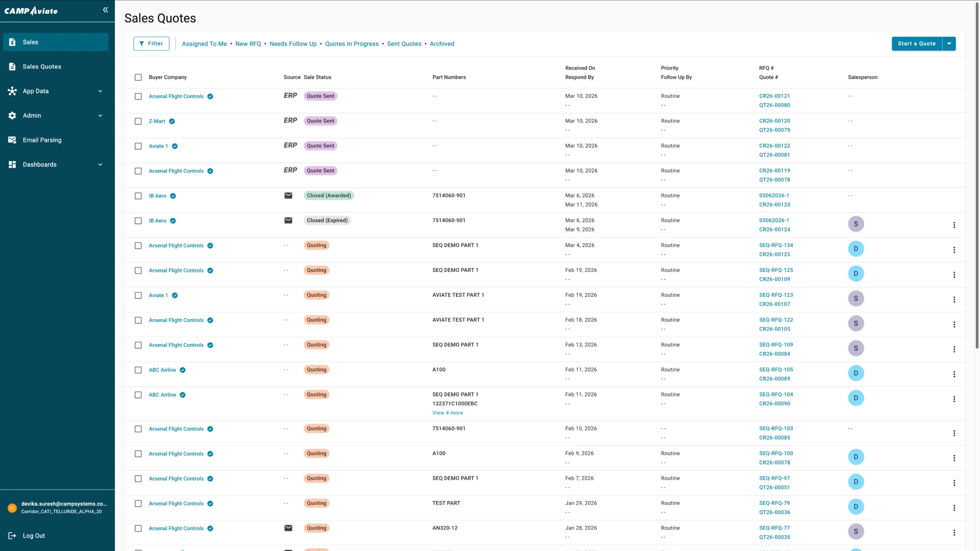Click the Closed (Expired) status badge

pyautogui.click(x=327, y=220)
